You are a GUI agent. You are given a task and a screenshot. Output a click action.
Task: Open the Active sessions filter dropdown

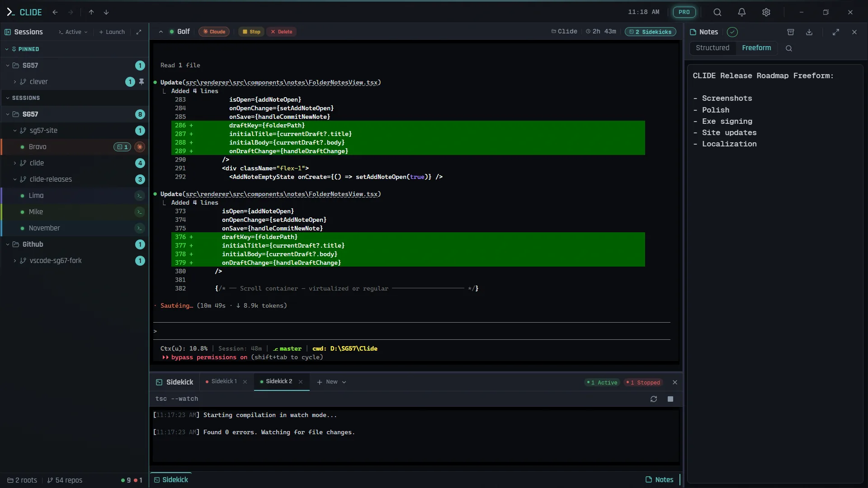click(73, 32)
